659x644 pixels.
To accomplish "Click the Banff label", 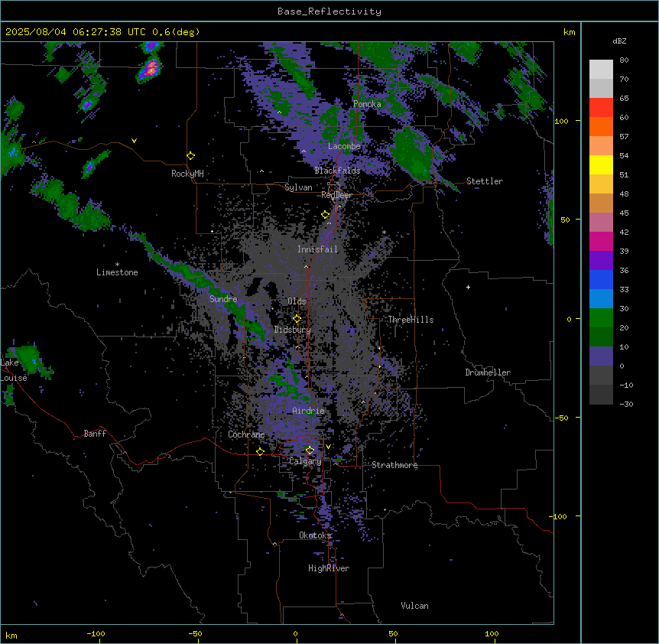I will [95, 434].
